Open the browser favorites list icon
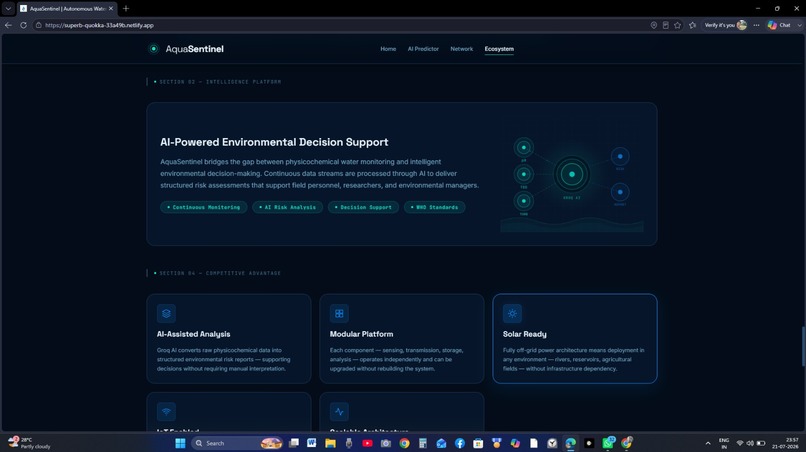This screenshot has width=806, height=452. (x=692, y=25)
